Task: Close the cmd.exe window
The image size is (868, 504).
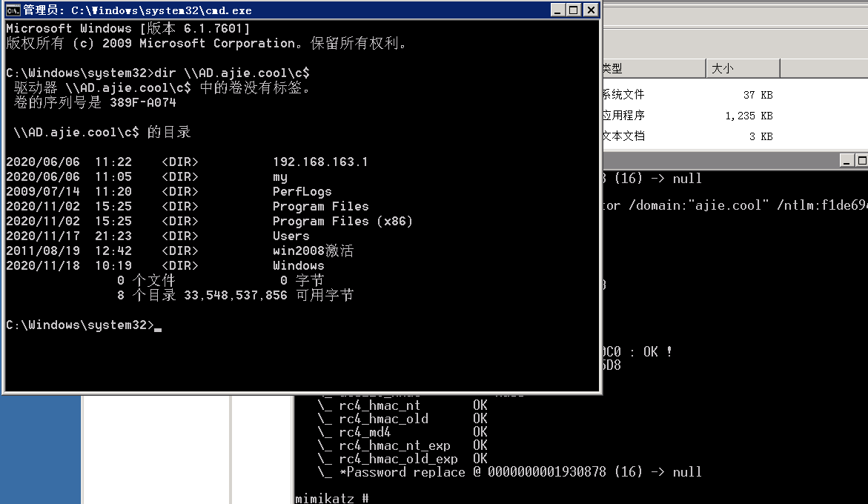Action: [x=591, y=10]
